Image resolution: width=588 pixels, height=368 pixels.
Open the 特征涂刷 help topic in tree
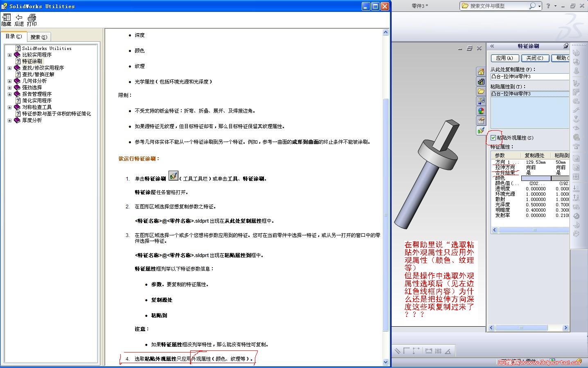tap(32, 61)
